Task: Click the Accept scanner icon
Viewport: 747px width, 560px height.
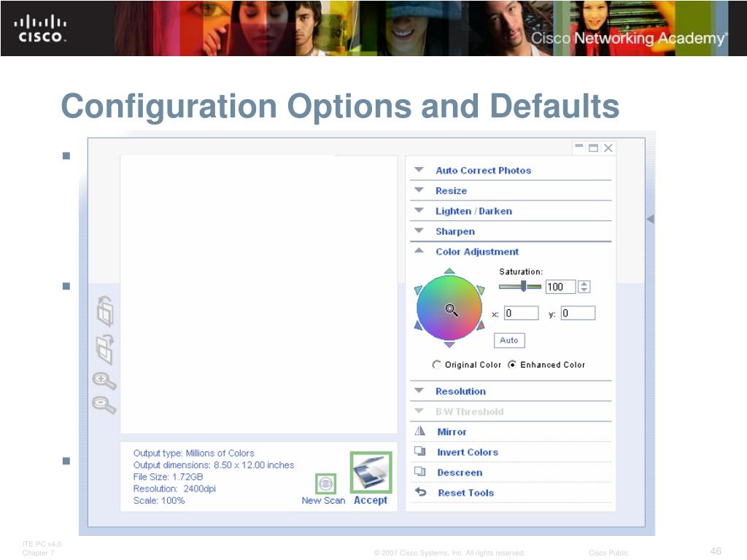Action: [371, 472]
